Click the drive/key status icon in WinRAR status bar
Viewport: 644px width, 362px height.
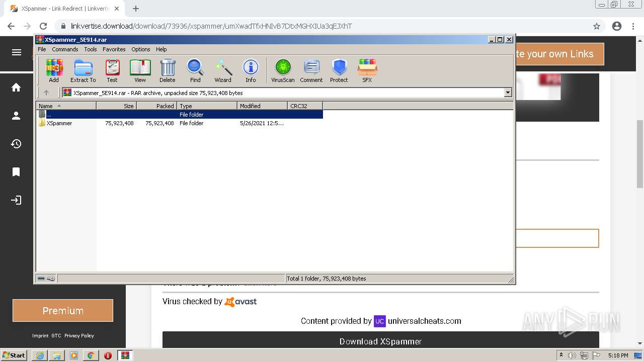[46, 279]
